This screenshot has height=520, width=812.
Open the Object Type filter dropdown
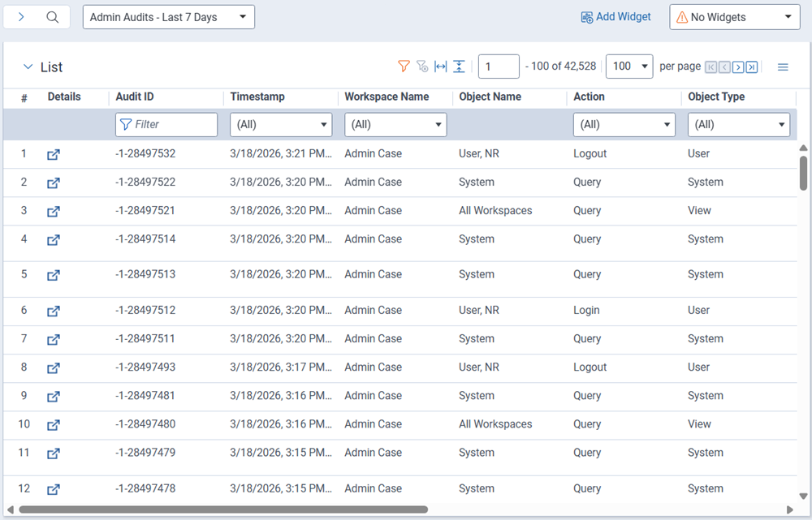coord(739,124)
